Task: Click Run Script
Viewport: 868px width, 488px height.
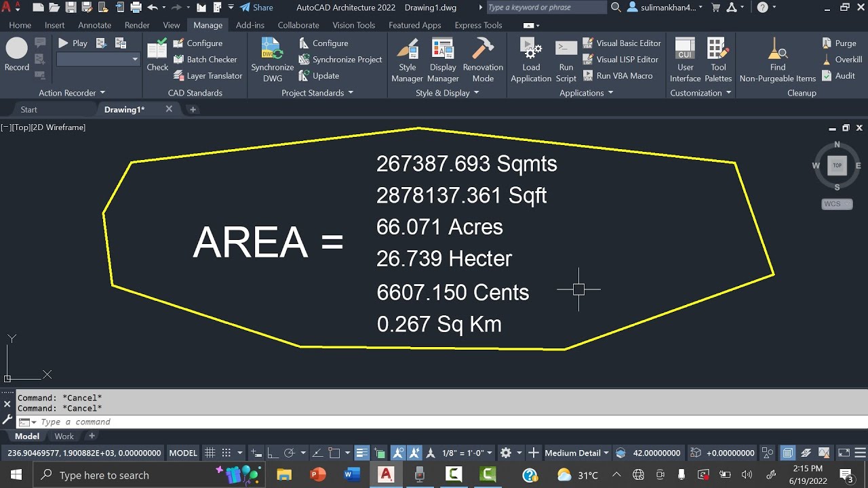Action: pyautogui.click(x=566, y=60)
